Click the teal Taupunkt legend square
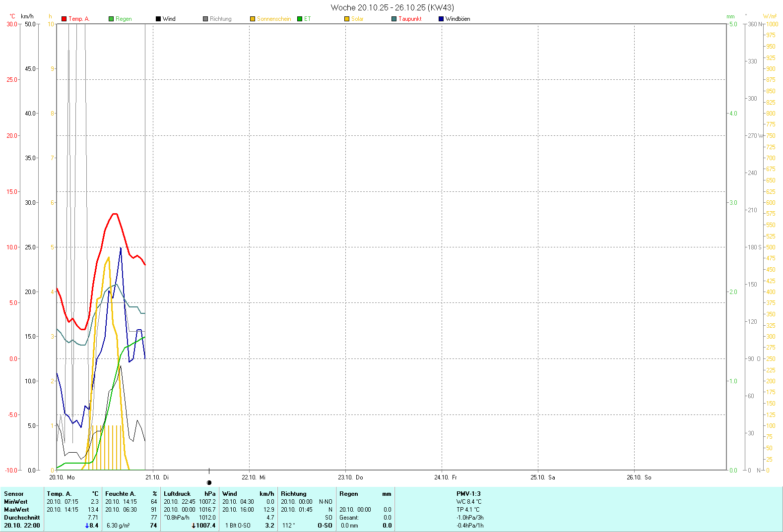Image resolution: width=783 pixels, height=532 pixels. coord(394,19)
